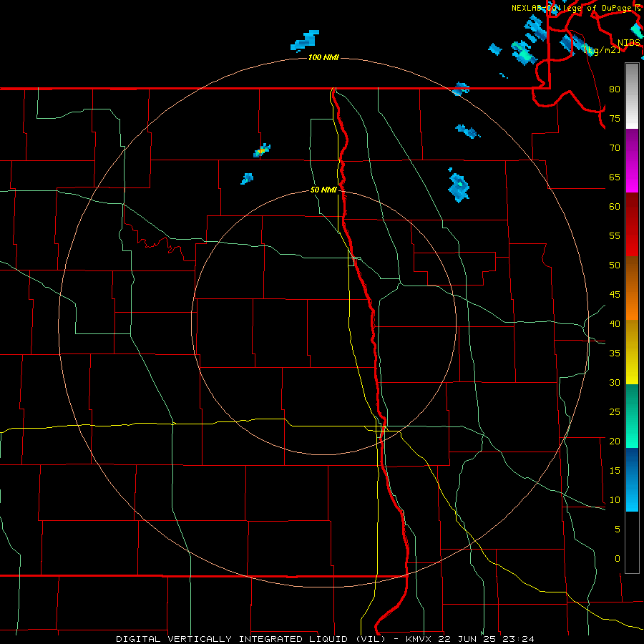Click the radar echo with the yellow-red core

click(x=262, y=150)
